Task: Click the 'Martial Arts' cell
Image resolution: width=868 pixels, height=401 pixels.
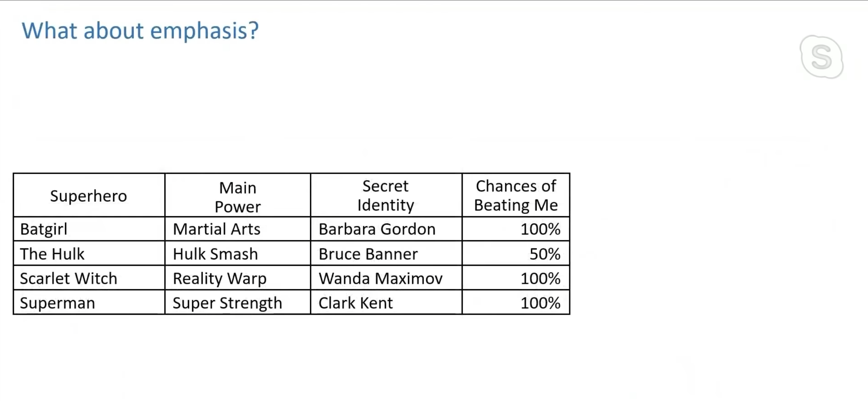Action: click(238, 229)
